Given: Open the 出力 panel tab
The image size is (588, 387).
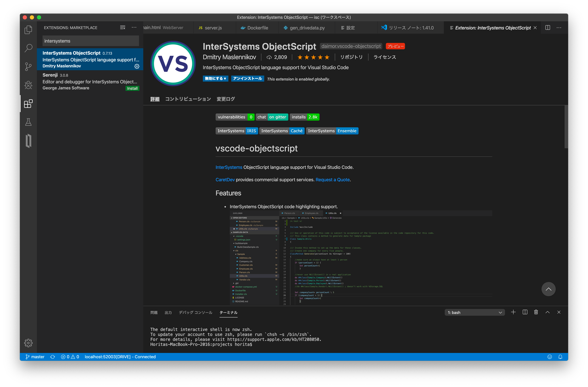Looking at the screenshot, I should 168,313.
